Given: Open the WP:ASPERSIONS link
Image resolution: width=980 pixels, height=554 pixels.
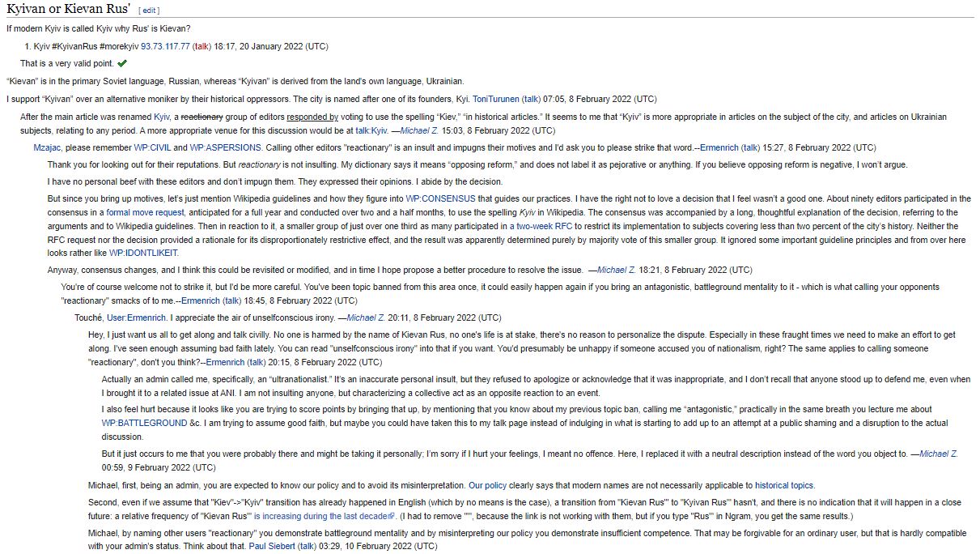Looking at the screenshot, I should [225, 148].
